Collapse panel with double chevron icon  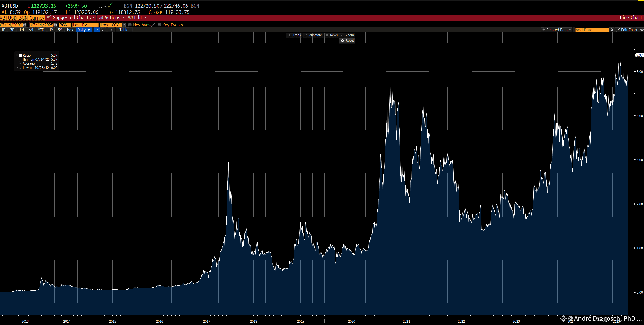click(612, 30)
